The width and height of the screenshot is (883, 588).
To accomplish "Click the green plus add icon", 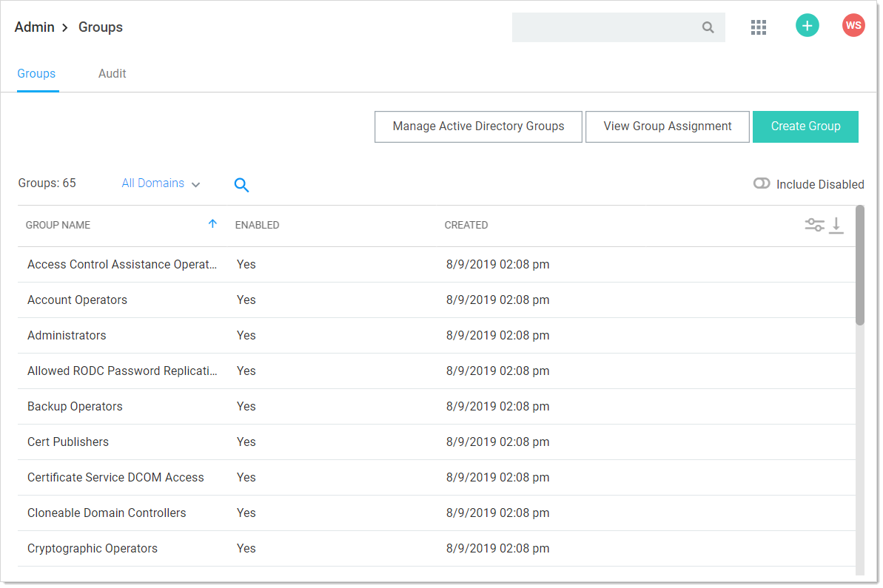I will [x=807, y=26].
